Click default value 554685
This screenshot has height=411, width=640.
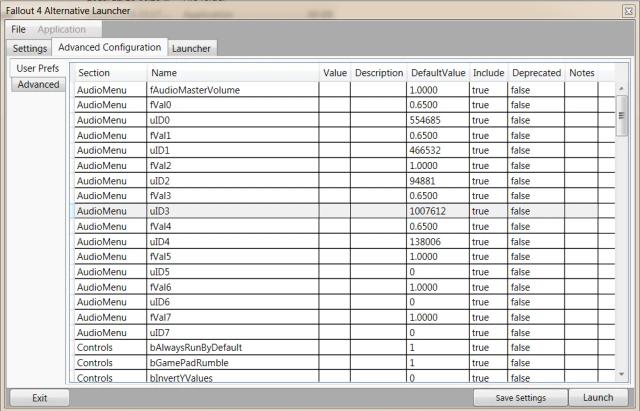coord(438,120)
